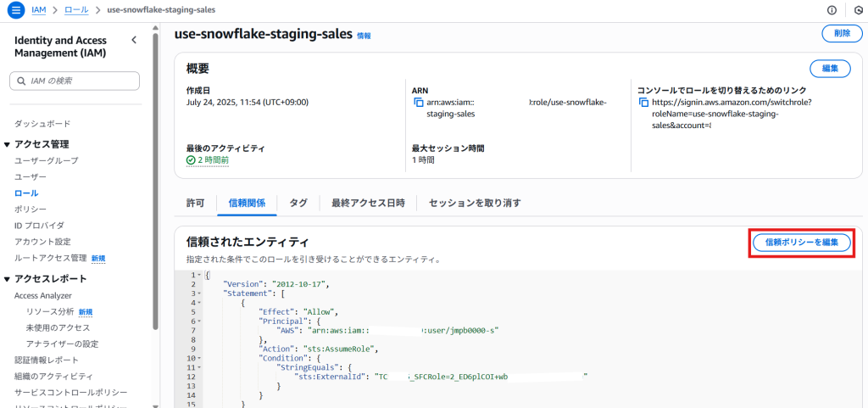The width and height of the screenshot is (868, 408).
Task: Go to IAM breadcrumb link
Action: 38,10
